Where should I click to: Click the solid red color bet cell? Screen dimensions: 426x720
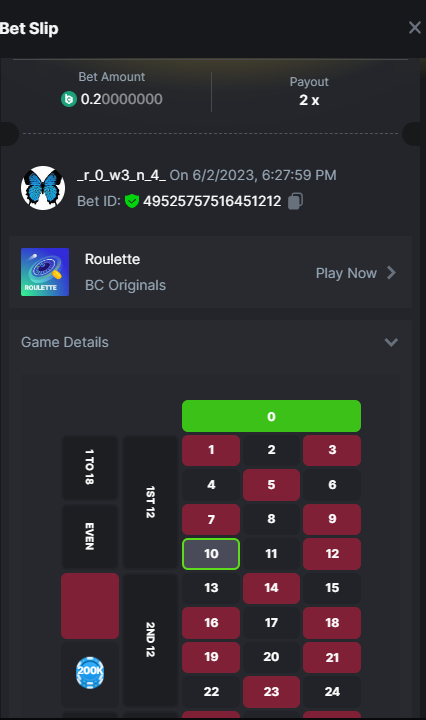(x=90, y=606)
